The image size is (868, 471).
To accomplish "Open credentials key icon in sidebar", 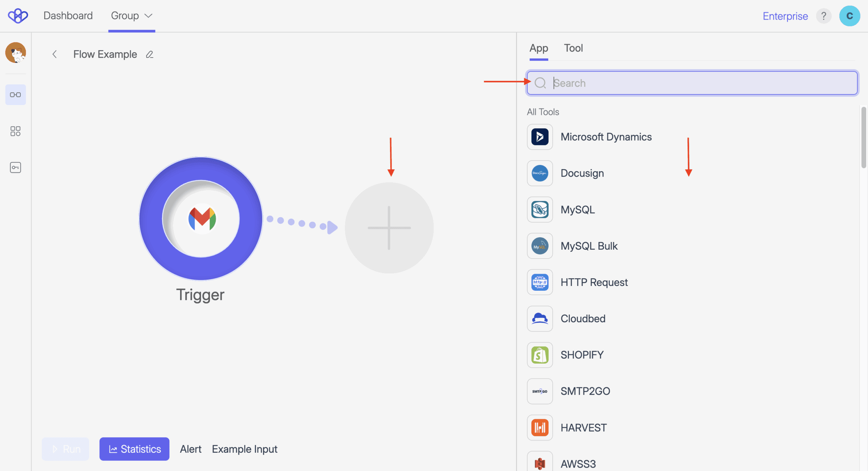I will point(16,167).
